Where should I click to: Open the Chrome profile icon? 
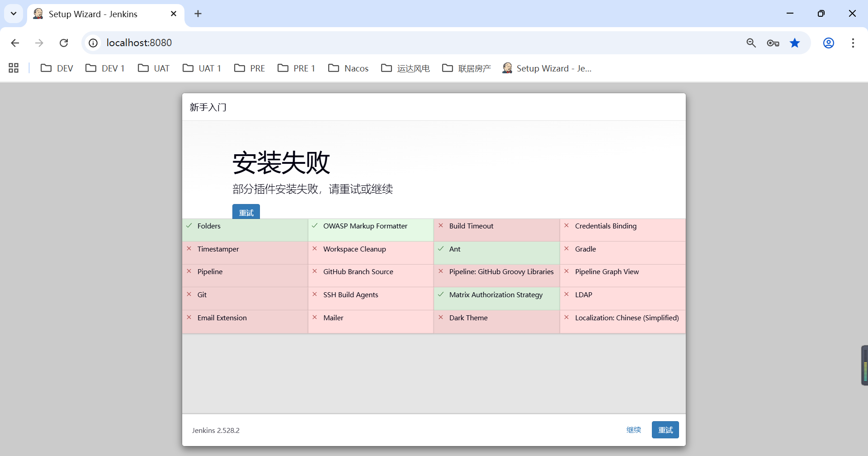click(x=829, y=43)
